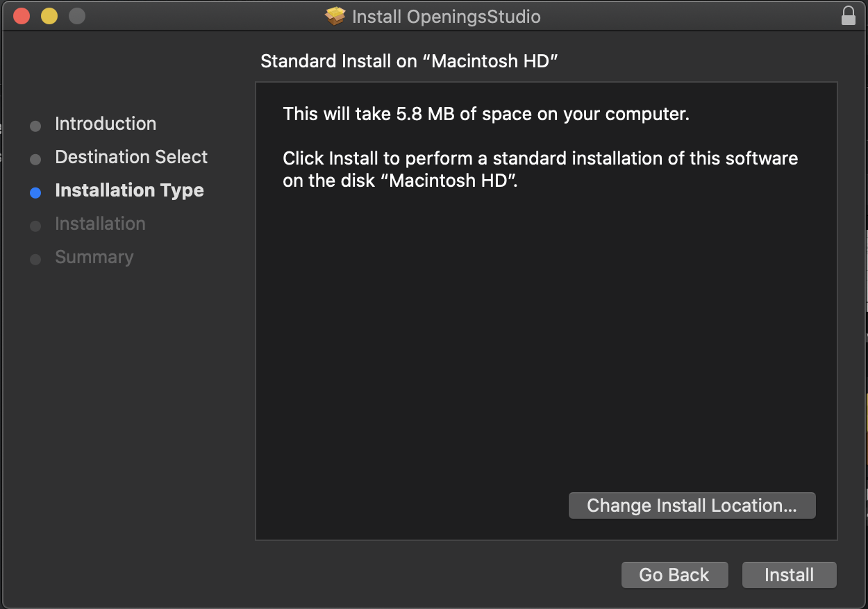Click the lock icon in title bar
Image resolution: width=868 pixels, height=609 pixels.
(x=849, y=16)
